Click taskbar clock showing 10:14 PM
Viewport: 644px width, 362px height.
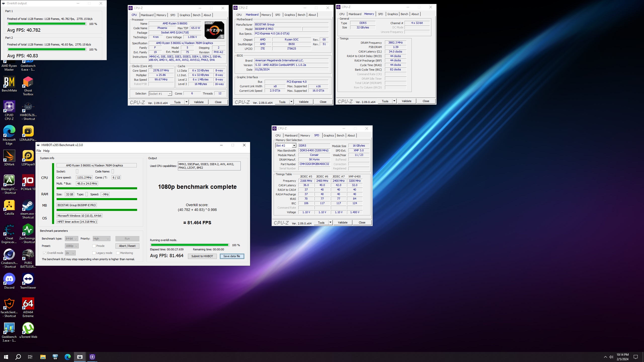click(x=622, y=357)
